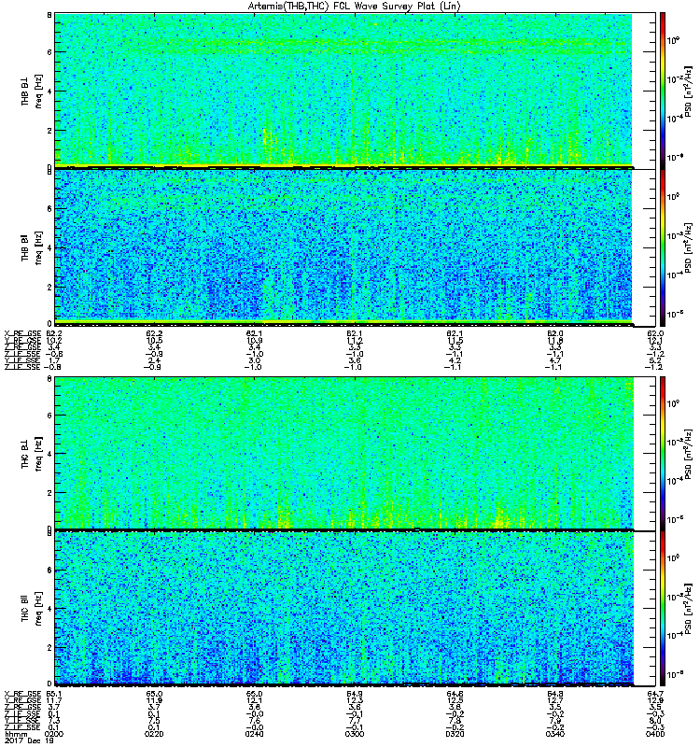
Task: Click the 'THB B∥ freq [Hz]' axis label
Action: pyautogui.click(x=32, y=247)
